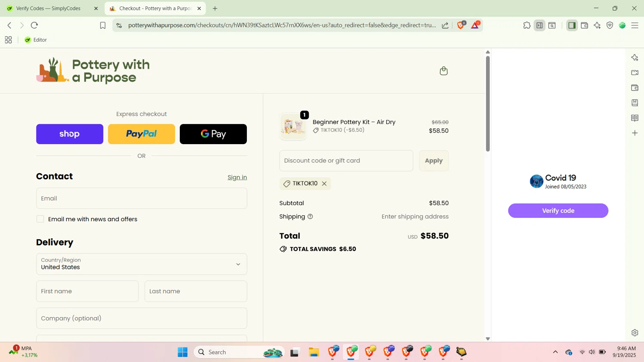Image resolution: width=644 pixels, height=362 pixels.
Task: Click the Beginner Pottery Kit product thumbnail
Action: point(293,127)
